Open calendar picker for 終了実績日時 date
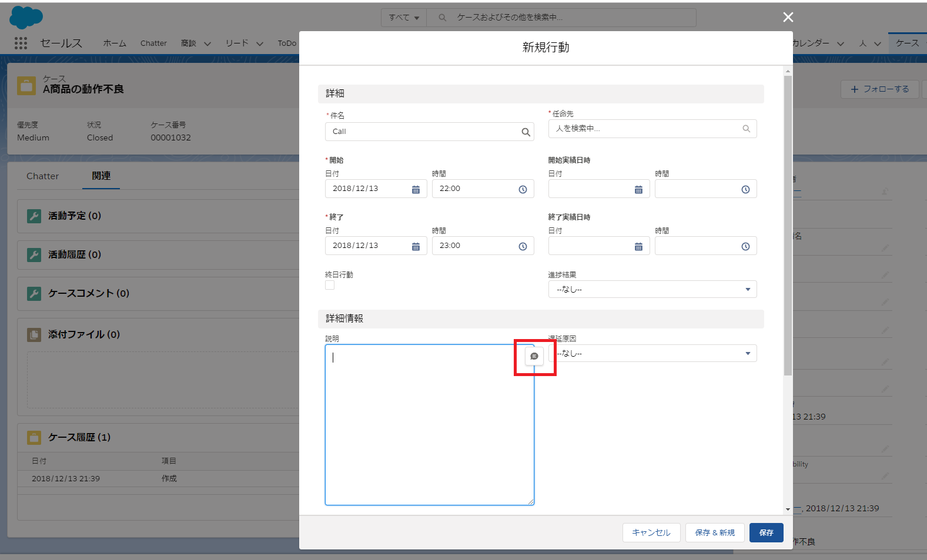This screenshot has width=927, height=560. tap(638, 246)
